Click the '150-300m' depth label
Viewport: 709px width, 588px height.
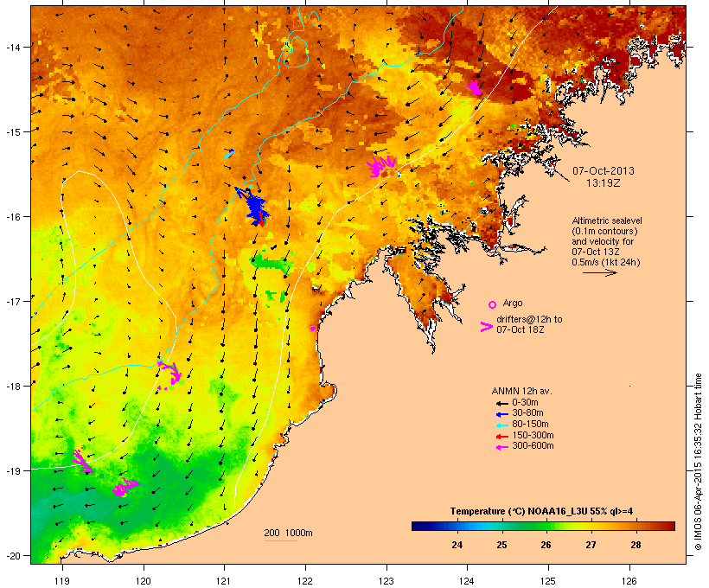click(533, 435)
